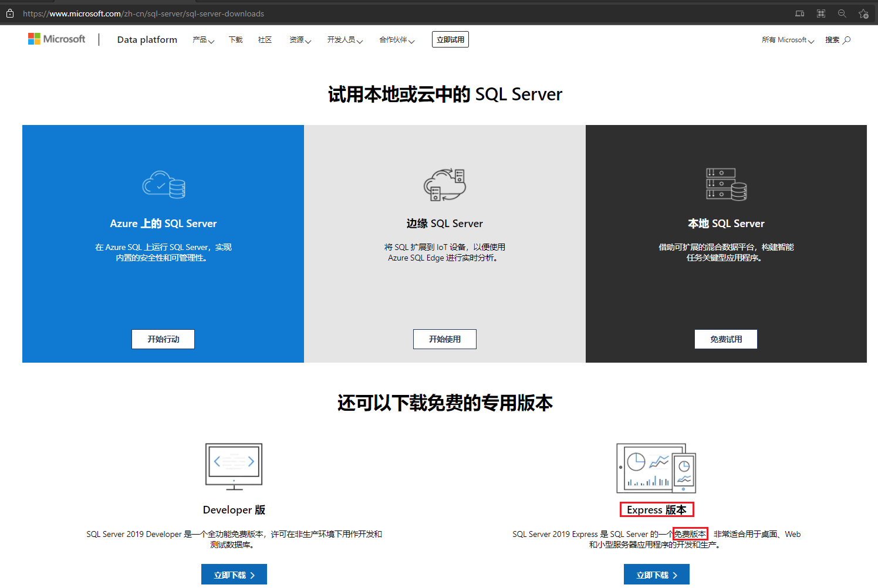Expand the 开发人员 navigation menu
This screenshot has width=878, height=588.
click(x=345, y=40)
